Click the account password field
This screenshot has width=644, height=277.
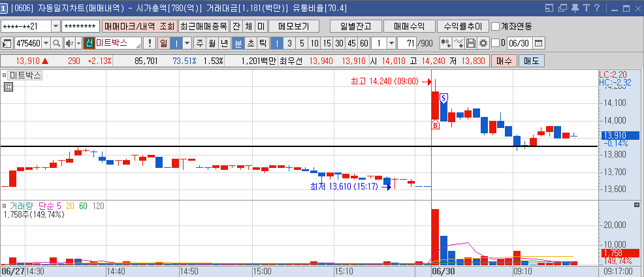coord(80,26)
